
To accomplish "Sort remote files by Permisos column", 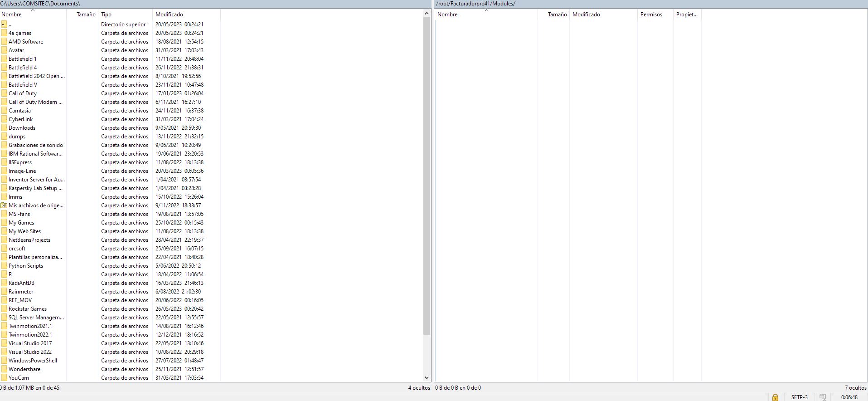I will [651, 15].
